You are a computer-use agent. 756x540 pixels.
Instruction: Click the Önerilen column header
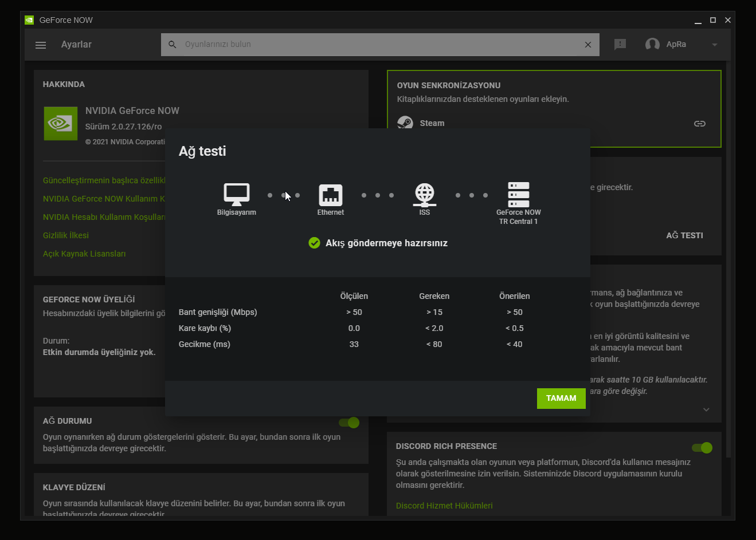pos(515,296)
